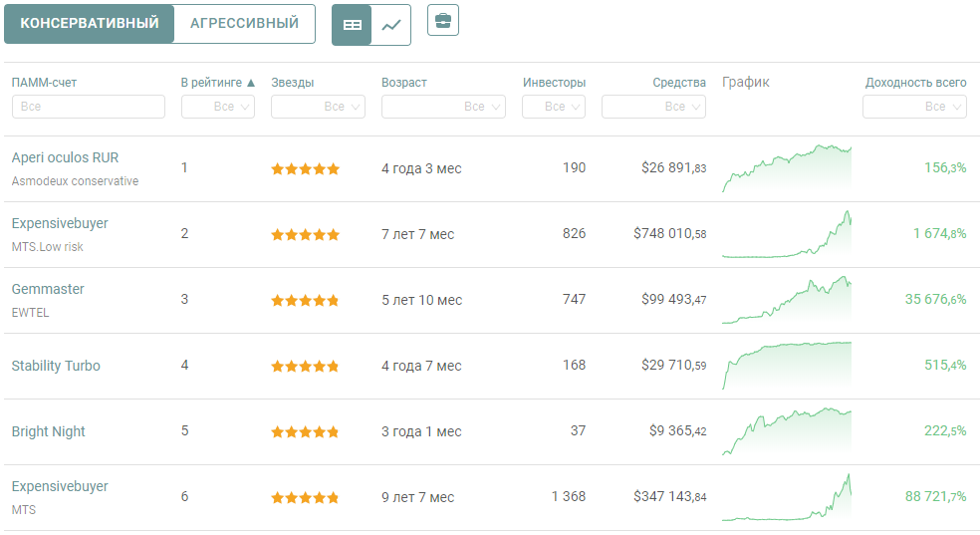Click the 515,4% return value
Screen dimensions: 980x535
(x=945, y=365)
